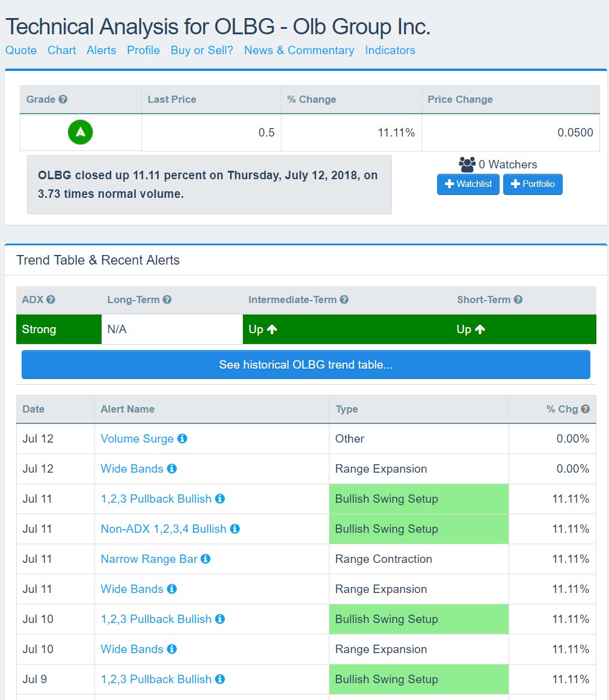Click the Other type cell
Image resolution: width=609 pixels, height=700 pixels.
coord(419,438)
